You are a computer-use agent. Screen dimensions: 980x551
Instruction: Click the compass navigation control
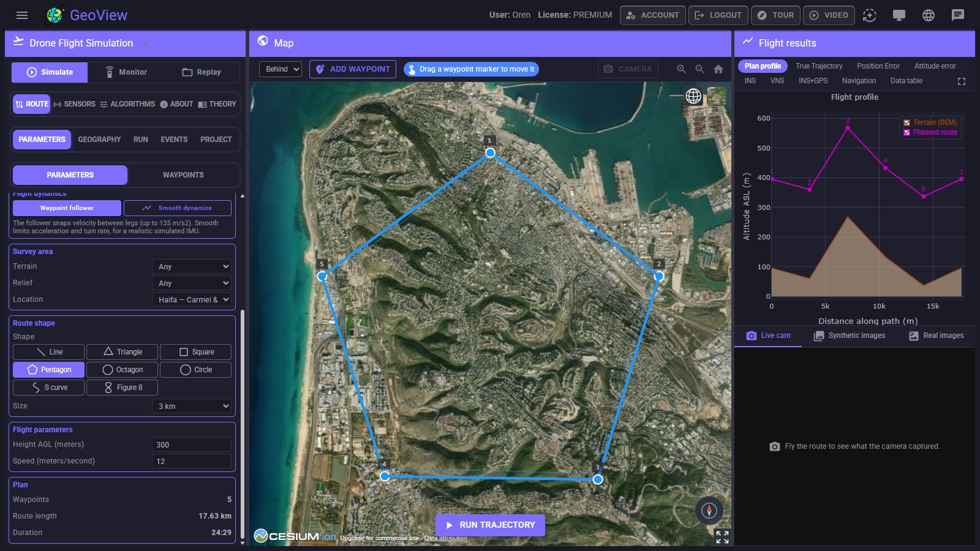pyautogui.click(x=709, y=511)
